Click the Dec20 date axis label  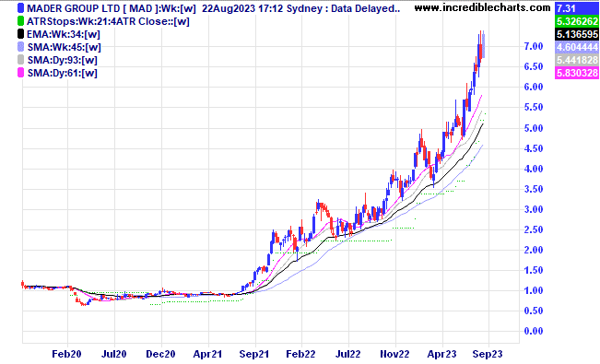tap(160, 354)
